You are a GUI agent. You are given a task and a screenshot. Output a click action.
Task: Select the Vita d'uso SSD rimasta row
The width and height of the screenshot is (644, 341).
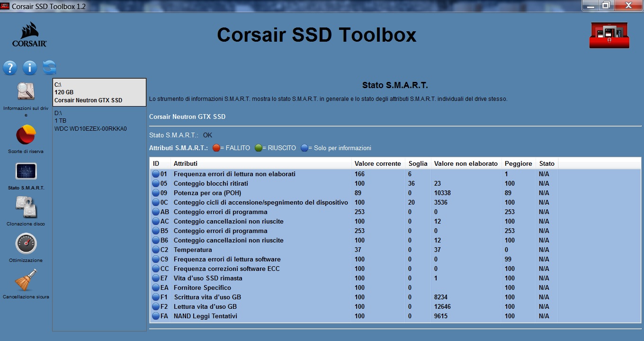coord(395,278)
